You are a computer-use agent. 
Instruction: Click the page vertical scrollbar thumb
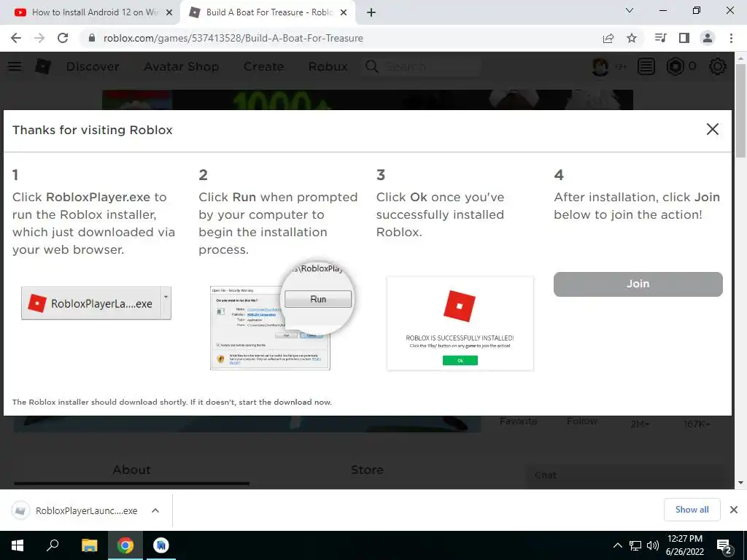(740, 111)
